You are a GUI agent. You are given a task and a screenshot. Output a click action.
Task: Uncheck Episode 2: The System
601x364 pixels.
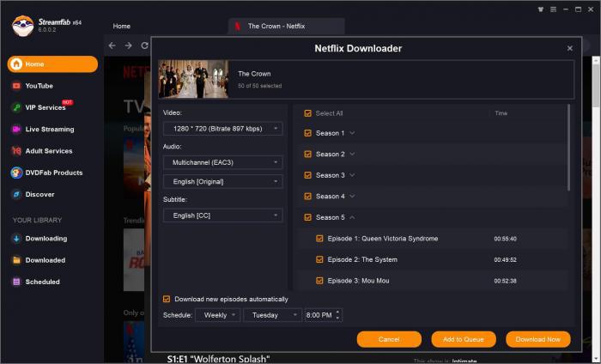click(x=319, y=259)
